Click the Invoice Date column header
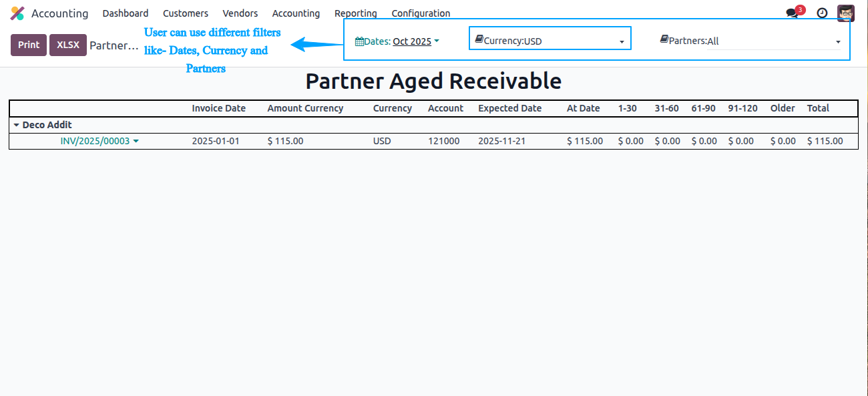The height and width of the screenshot is (396, 868). point(219,108)
